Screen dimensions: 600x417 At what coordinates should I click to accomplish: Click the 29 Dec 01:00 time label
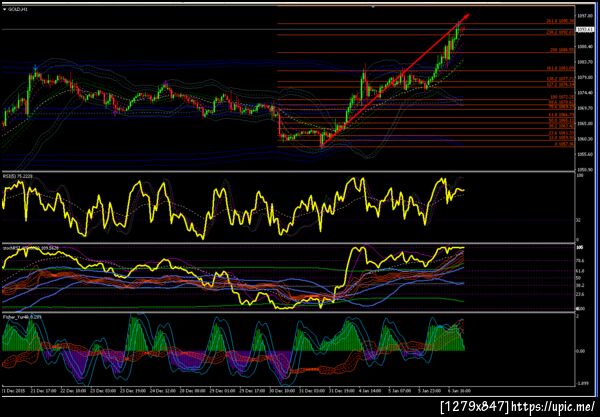(x=222, y=391)
